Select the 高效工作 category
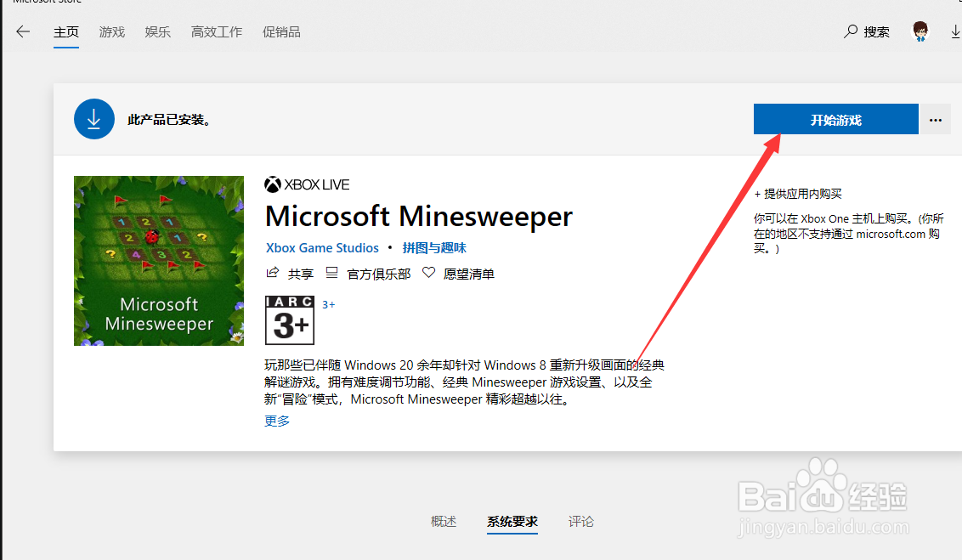The image size is (962, 560). [x=216, y=31]
